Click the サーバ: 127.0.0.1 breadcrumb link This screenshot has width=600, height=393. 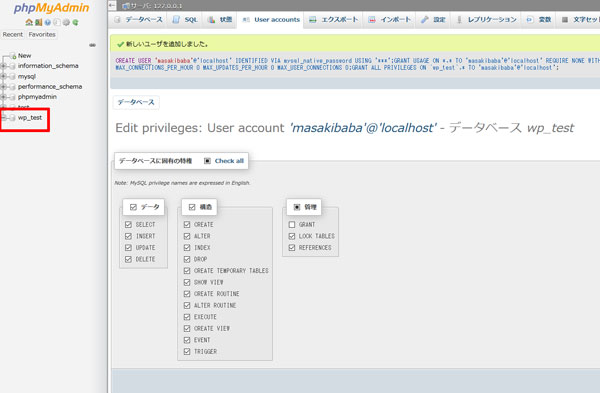click(157, 6)
